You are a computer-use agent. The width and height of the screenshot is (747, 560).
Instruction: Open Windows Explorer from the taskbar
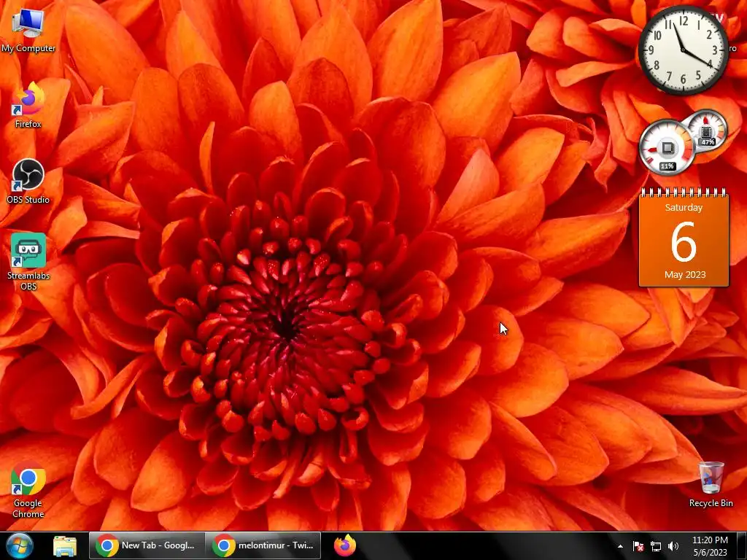[x=65, y=545]
